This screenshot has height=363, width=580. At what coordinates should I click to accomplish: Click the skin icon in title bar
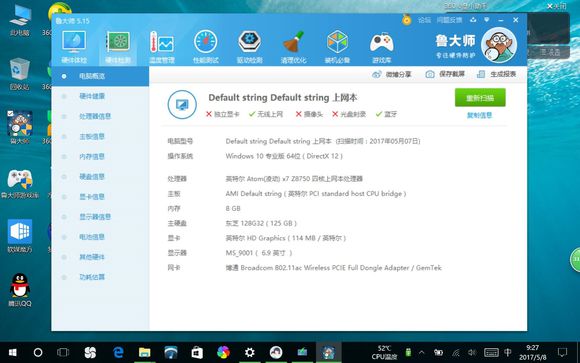[473, 20]
